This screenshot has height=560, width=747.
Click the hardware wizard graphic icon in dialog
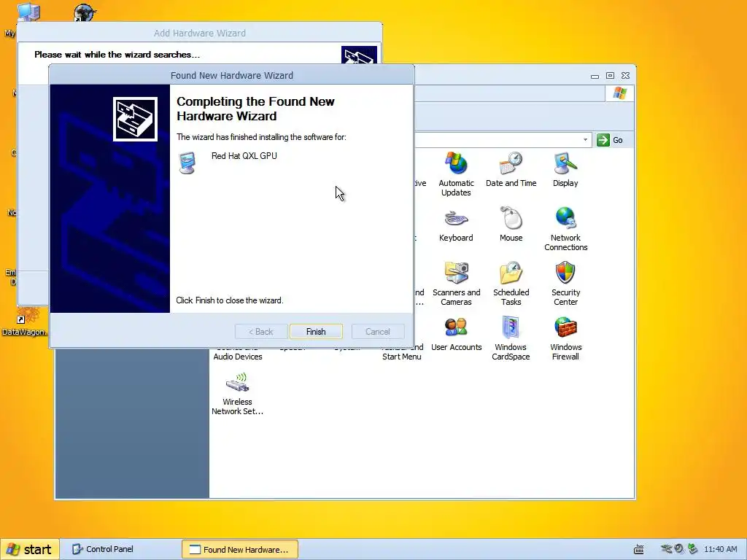(135, 119)
